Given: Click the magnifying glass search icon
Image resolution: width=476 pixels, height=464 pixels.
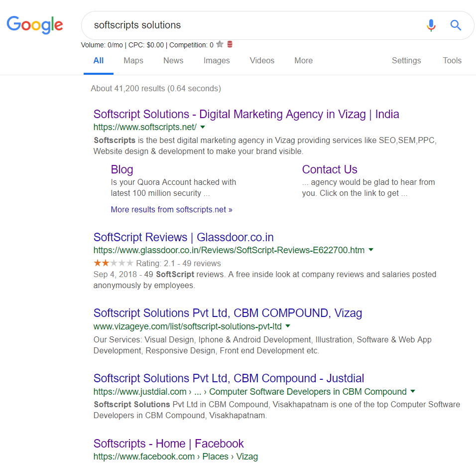Looking at the screenshot, I should [456, 25].
